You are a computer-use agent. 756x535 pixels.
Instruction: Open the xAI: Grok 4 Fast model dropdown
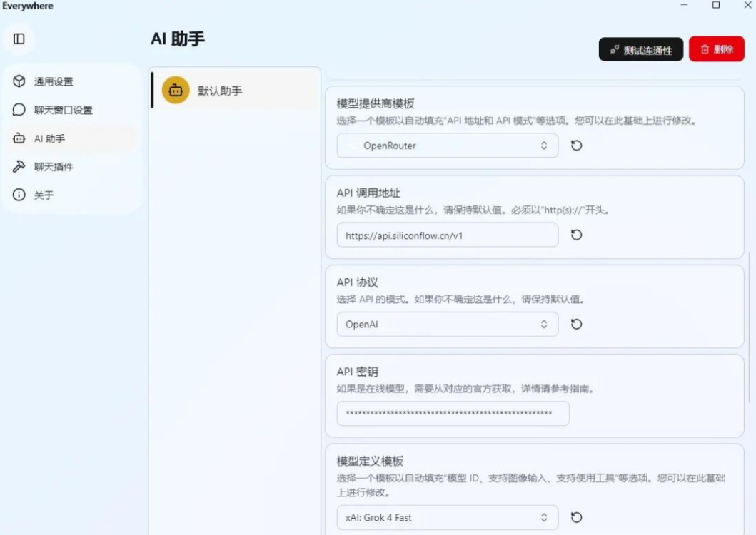[447, 517]
